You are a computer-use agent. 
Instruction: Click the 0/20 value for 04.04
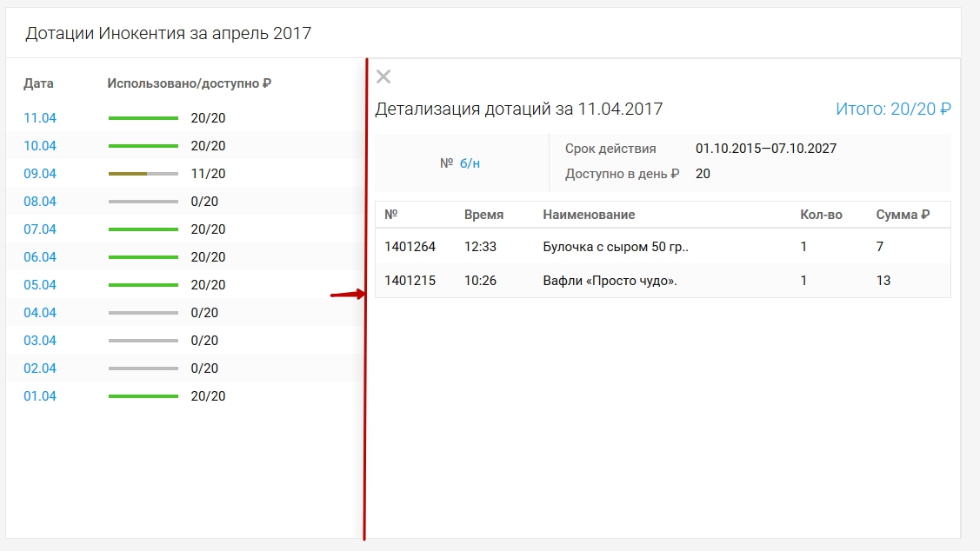pyautogui.click(x=204, y=312)
